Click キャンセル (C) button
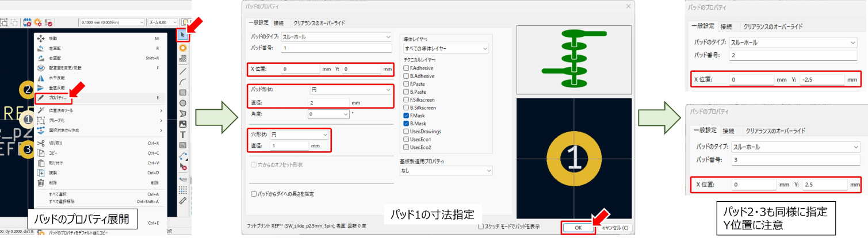Viewport: 868px width, 238px height. (615, 228)
